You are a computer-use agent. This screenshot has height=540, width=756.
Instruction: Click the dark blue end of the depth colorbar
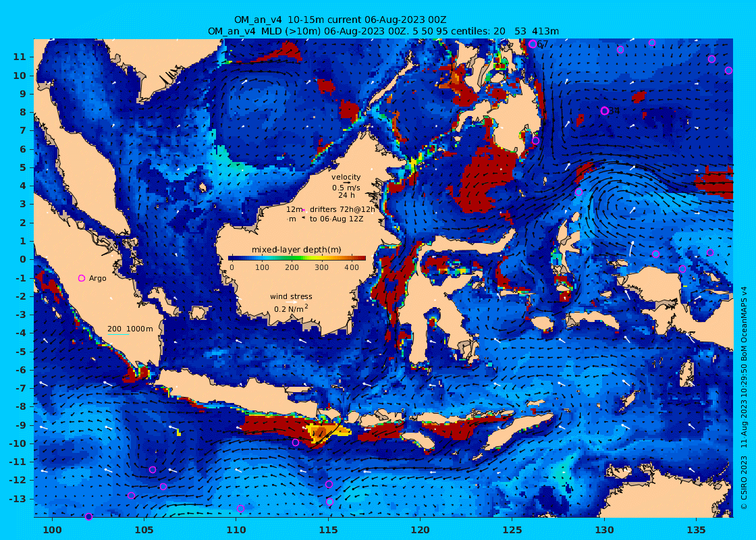[x=232, y=258]
